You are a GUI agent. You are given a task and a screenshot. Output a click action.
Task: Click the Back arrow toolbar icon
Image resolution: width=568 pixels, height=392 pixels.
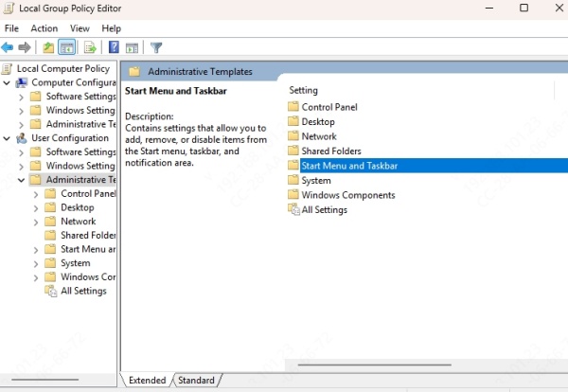pyautogui.click(x=8, y=47)
